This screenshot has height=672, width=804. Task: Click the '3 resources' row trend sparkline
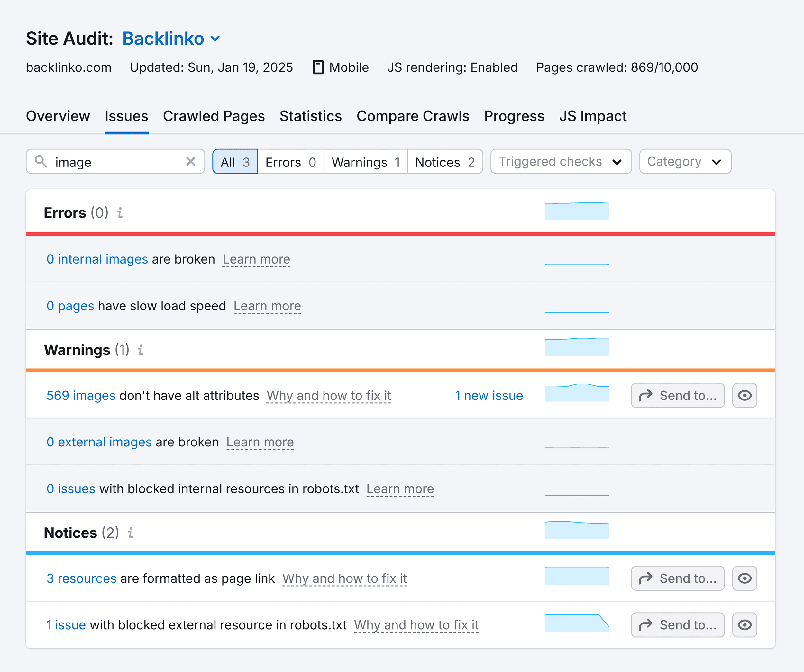tap(577, 576)
